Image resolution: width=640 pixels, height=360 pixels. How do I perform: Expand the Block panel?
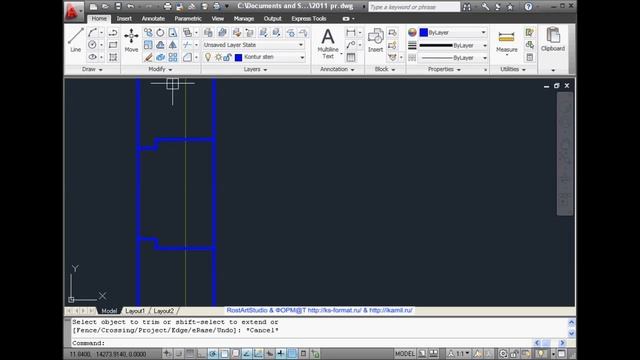pyautogui.click(x=385, y=69)
